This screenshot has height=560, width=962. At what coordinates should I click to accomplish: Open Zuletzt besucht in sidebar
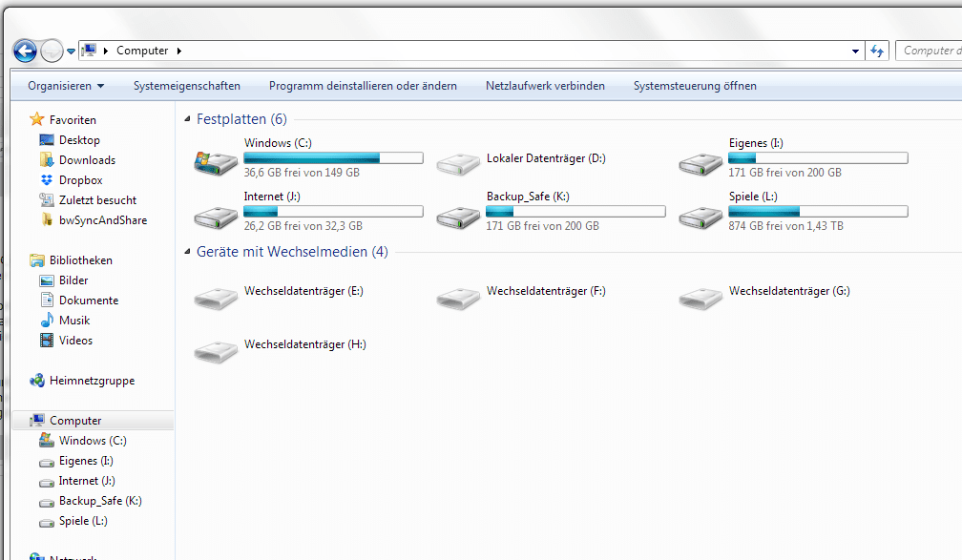tap(88, 200)
